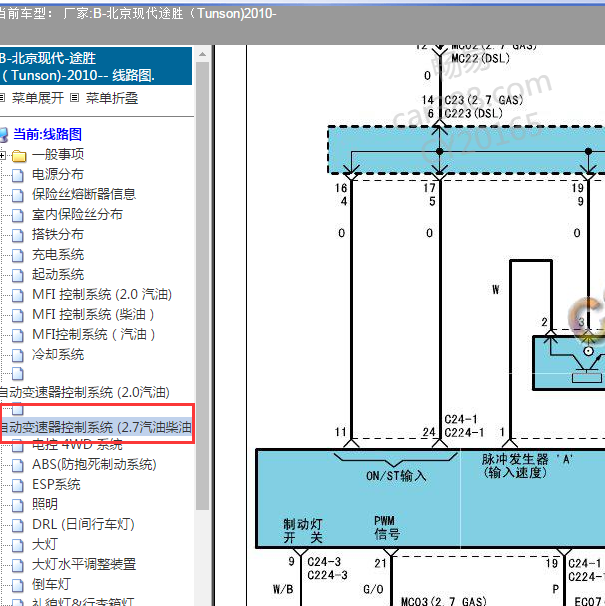The image size is (605, 606).
Task: Open ABS(防抱死制动系统) diagram
Action: (94, 465)
